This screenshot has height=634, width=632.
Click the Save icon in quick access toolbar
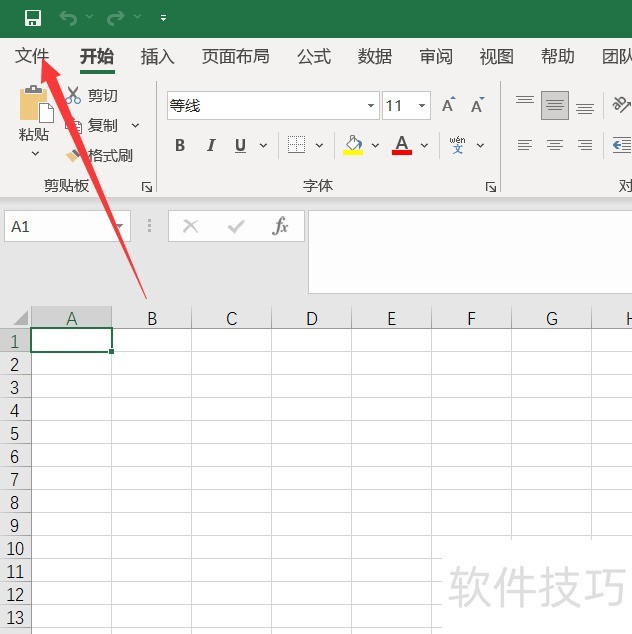point(33,18)
